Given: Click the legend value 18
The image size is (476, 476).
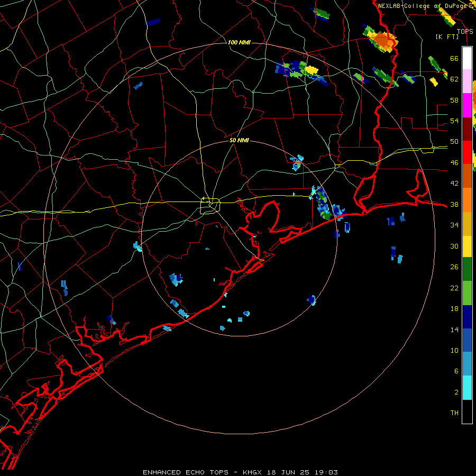Looking at the screenshot, I should pos(454,309).
